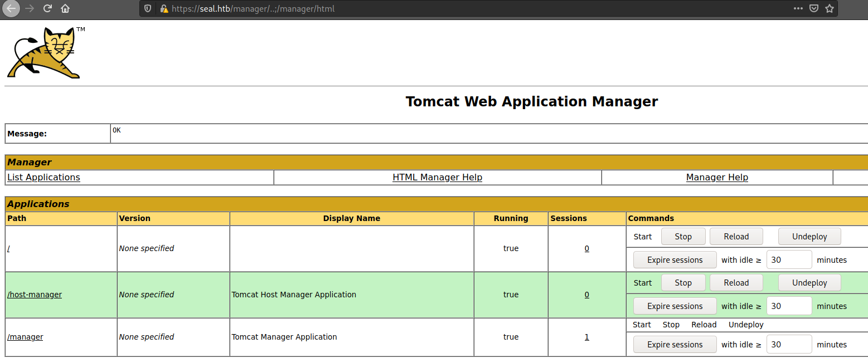The height and width of the screenshot is (358, 868).
Task: Click the disabled "Reload" text in /manager row
Action: [x=704, y=325]
